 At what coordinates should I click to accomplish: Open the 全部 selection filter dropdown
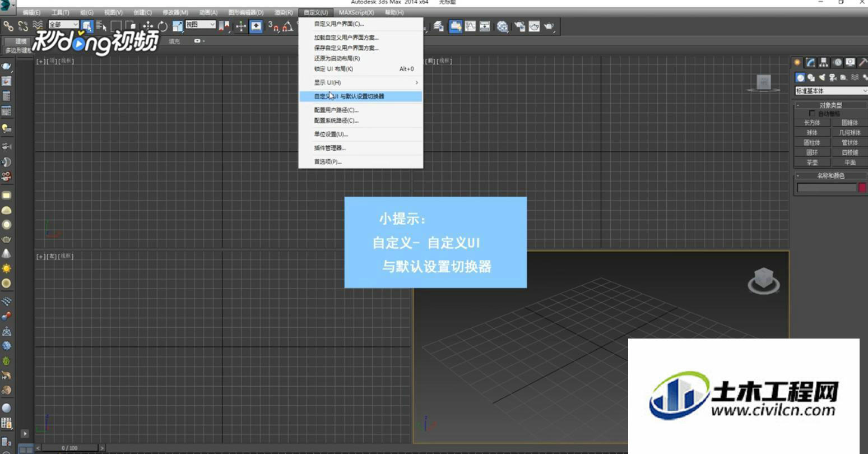pos(63,25)
